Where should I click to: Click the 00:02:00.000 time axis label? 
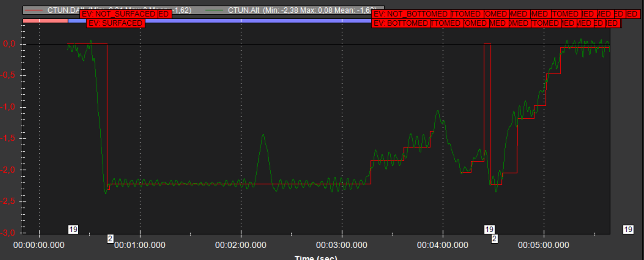(241, 245)
